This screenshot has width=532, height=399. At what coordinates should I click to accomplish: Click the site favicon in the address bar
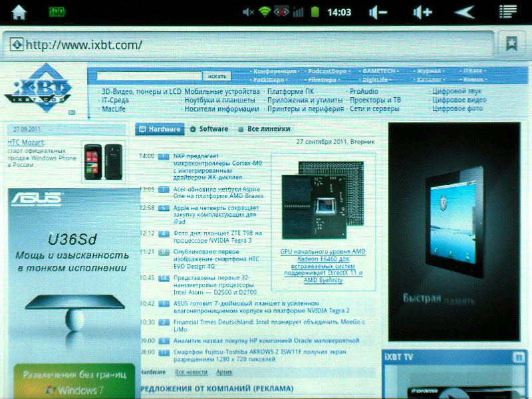point(16,45)
